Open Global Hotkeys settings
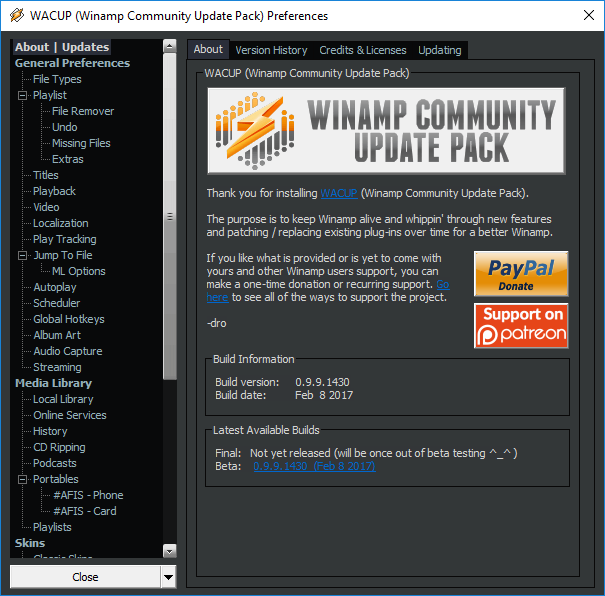Viewport: 605px width, 596px height. pos(69,319)
